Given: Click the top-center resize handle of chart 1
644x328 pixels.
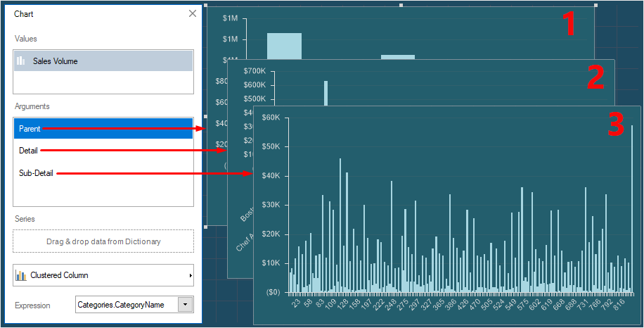Looking at the screenshot, I should click(401, 5).
